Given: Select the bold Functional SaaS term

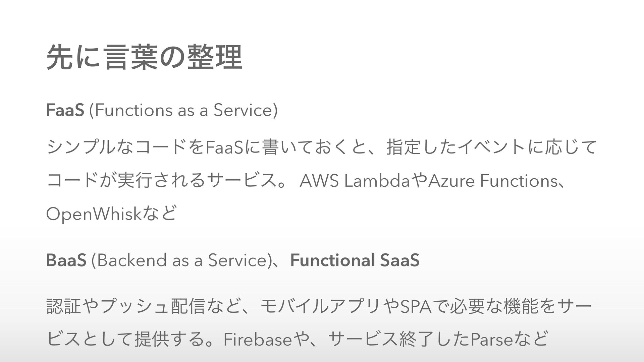Looking at the screenshot, I should [355, 260].
